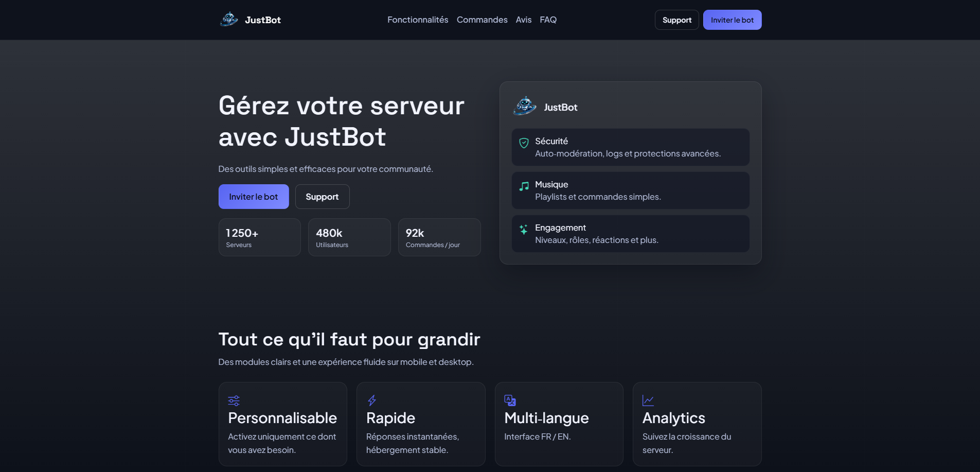The height and width of the screenshot is (472, 980).
Task: Select the 1250+ Serveurs stat card
Action: click(259, 237)
